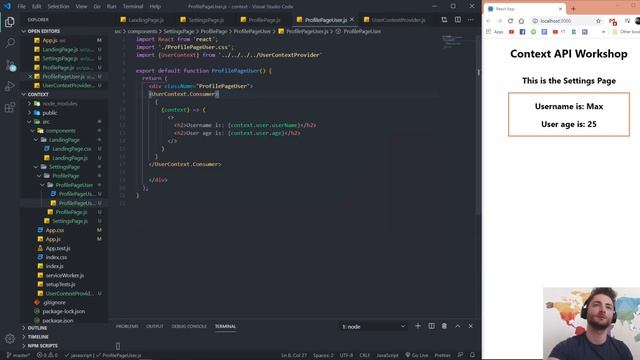Image resolution: width=640 pixels, height=360 pixels.
Task: Bookmark this page with star icon in browser
Action: (598, 21)
